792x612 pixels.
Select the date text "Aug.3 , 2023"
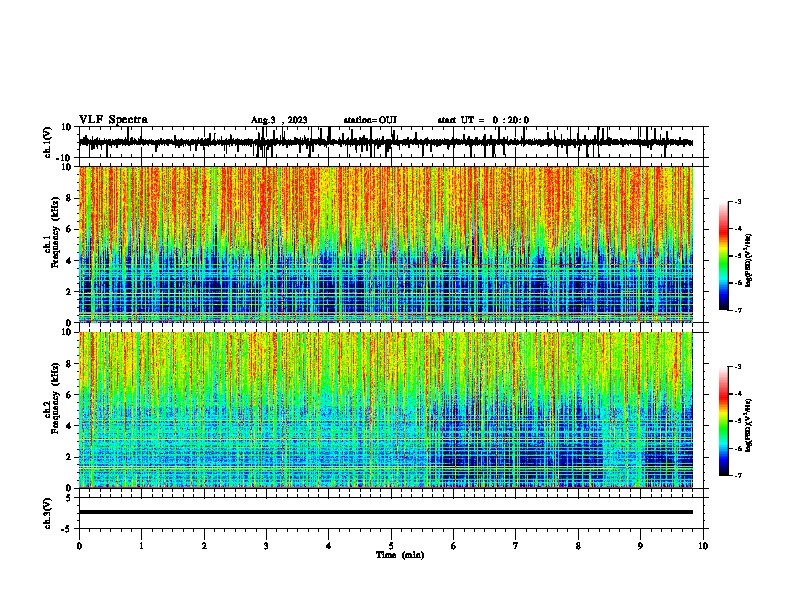[279, 120]
